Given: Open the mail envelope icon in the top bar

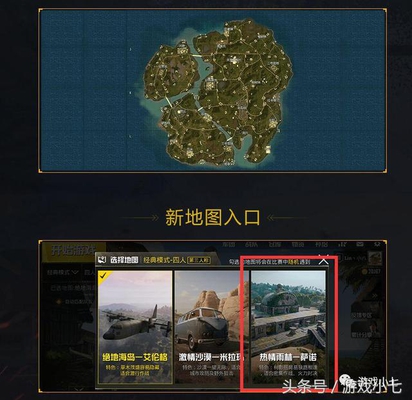Looking at the screenshot, I should click(x=360, y=245).
